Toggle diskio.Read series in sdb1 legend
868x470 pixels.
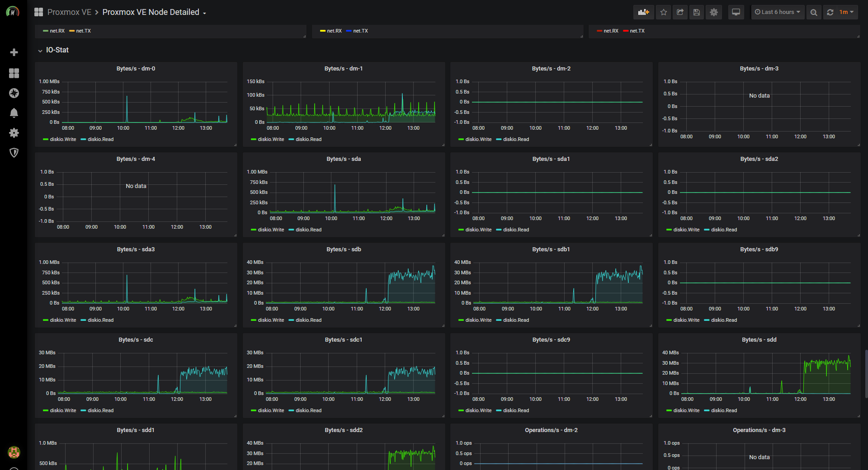[x=516, y=320]
